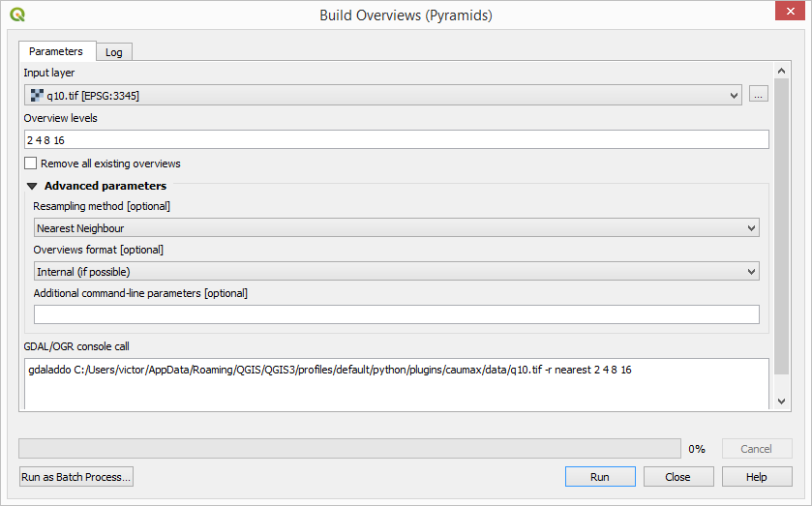Click the scrollbar up arrow
The width and height of the screenshot is (812, 506).
click(x=781, y=71)
